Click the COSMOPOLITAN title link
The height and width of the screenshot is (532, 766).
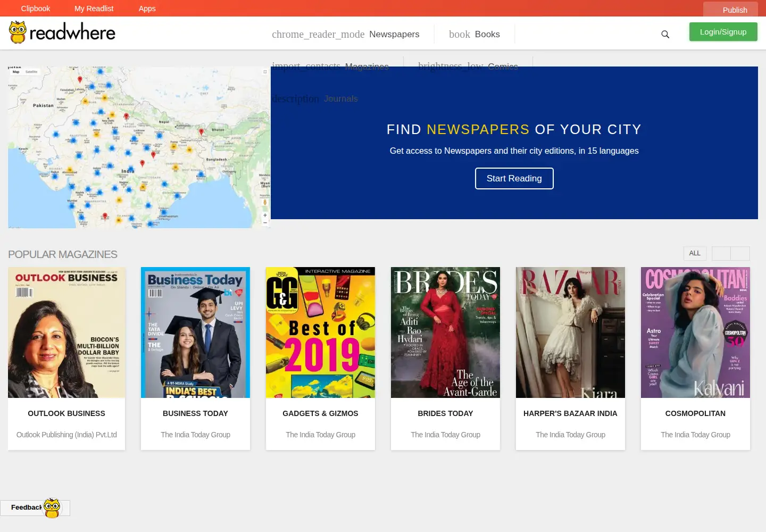(695, 413)
